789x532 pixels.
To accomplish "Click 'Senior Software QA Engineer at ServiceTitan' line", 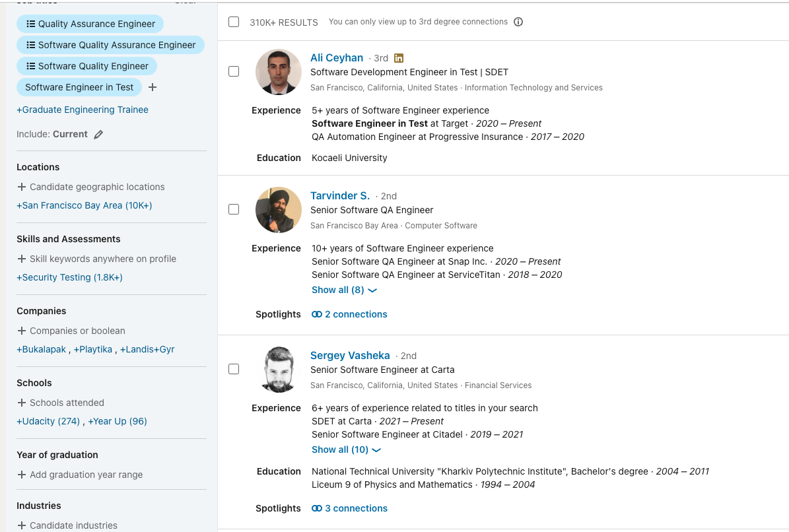I will pyautogui.click(x=437, y=275).
